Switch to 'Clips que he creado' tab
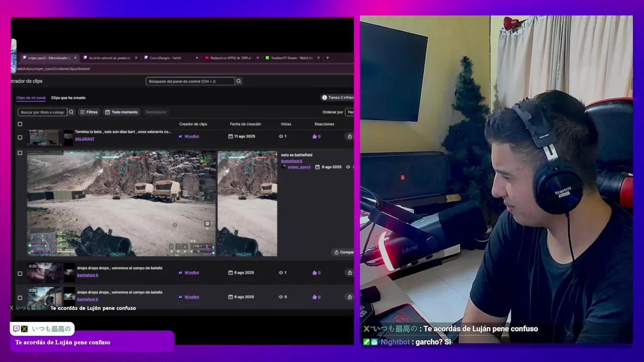The height and width of the screenshot is (362, 644). [x=68, y=98]
